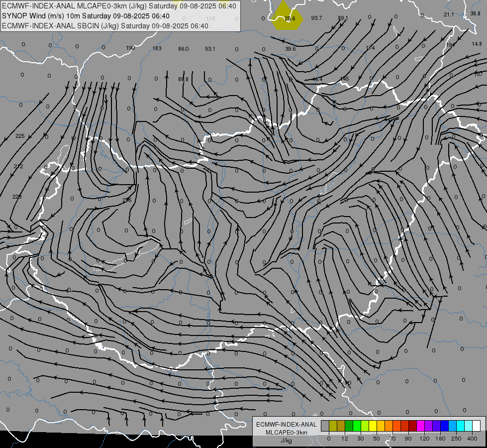Click the 14.8 map value
The image size is (487, 448).
(x=477, y=44)
